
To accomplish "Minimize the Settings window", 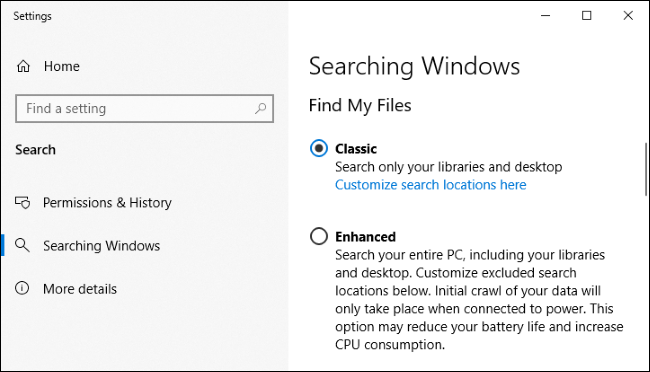I will pyautogui.click(x=546, y=16).
